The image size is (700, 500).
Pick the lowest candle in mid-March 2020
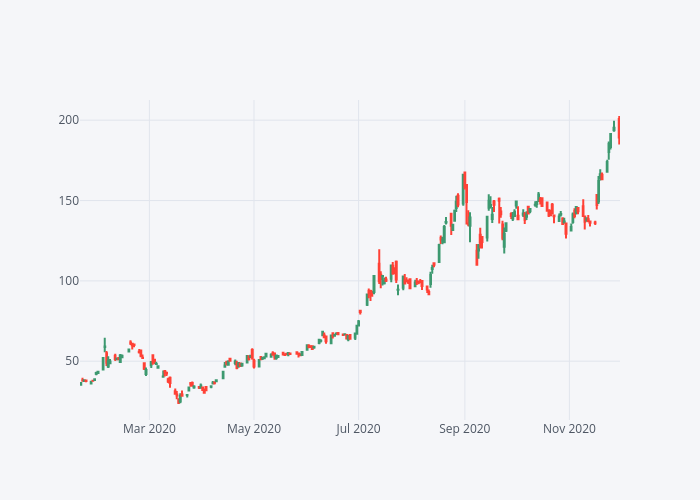tap(179, 399)
